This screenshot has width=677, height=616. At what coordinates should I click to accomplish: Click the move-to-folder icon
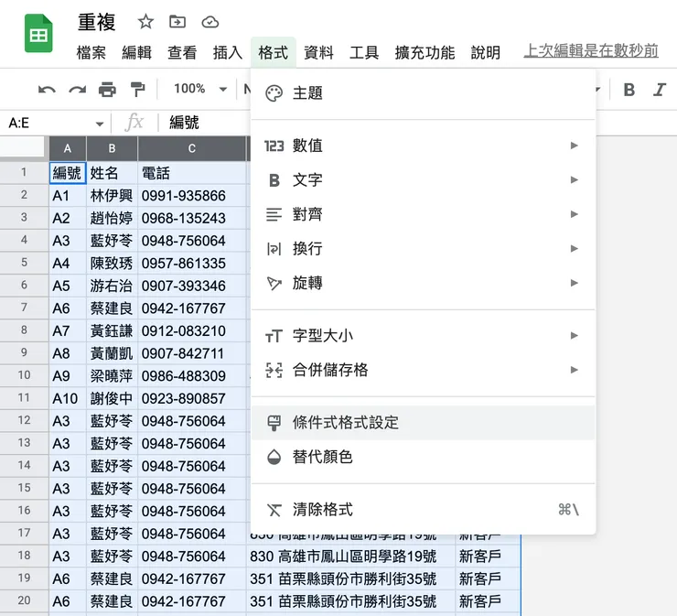(177, 21)
